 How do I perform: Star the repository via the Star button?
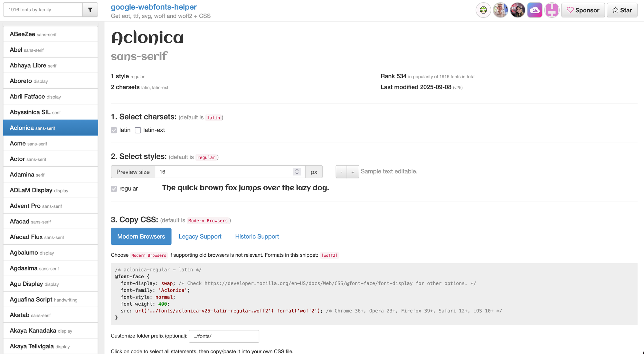(x=622, y=10)
